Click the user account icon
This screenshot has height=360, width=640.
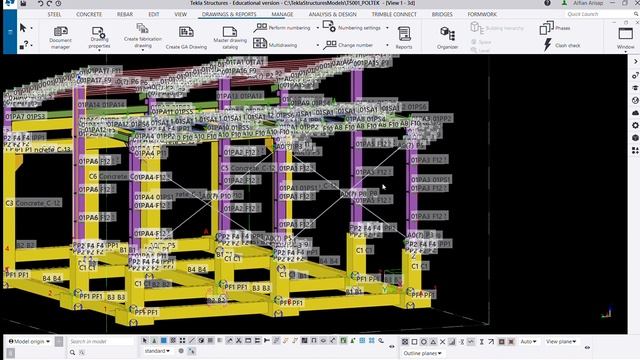(564, 3)
